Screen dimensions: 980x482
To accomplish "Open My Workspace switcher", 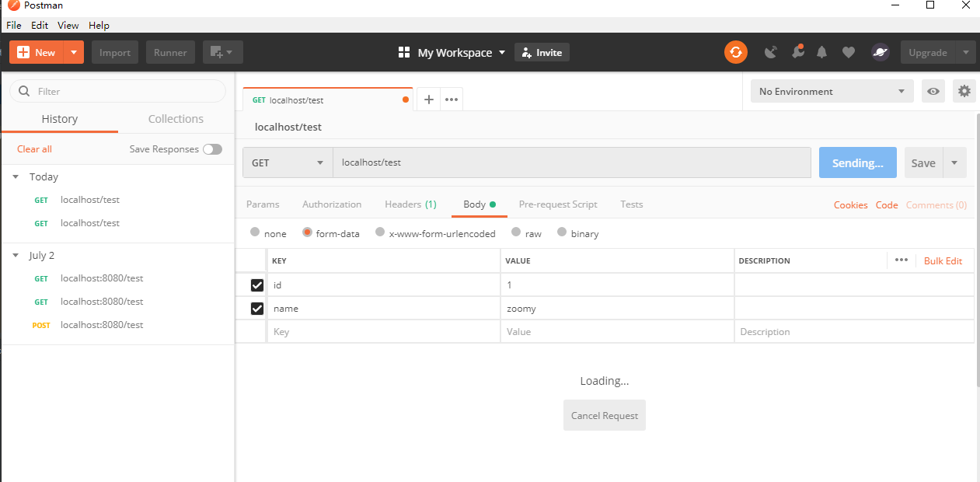I will 462,52.
